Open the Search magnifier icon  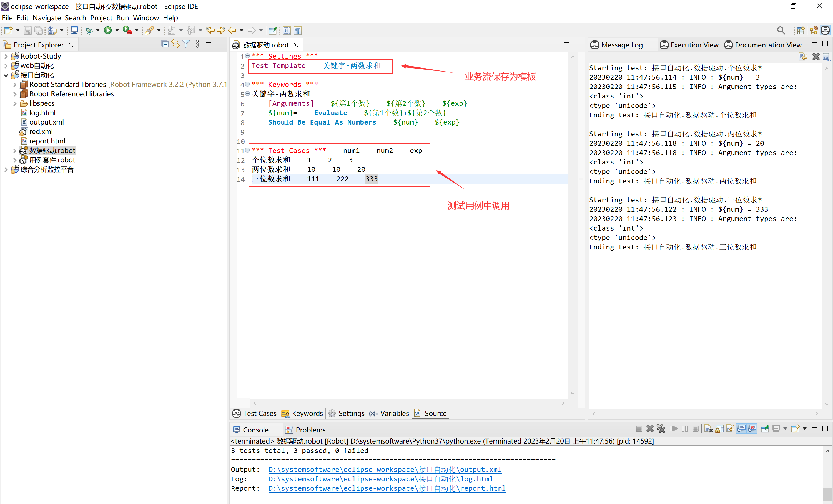[781, 31]
